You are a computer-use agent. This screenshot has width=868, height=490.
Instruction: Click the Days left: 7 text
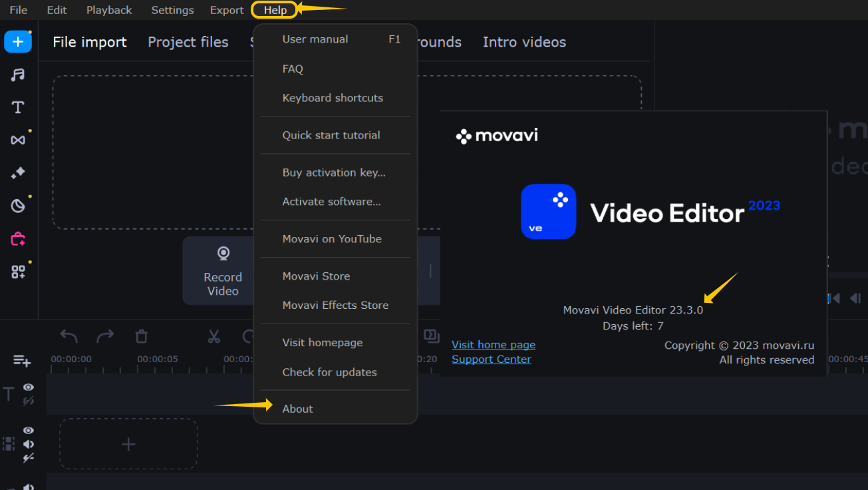click(633, 326)
